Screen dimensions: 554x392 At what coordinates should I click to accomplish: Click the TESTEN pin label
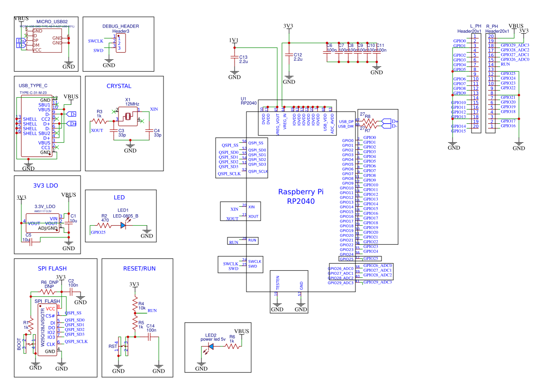point(278,283)
